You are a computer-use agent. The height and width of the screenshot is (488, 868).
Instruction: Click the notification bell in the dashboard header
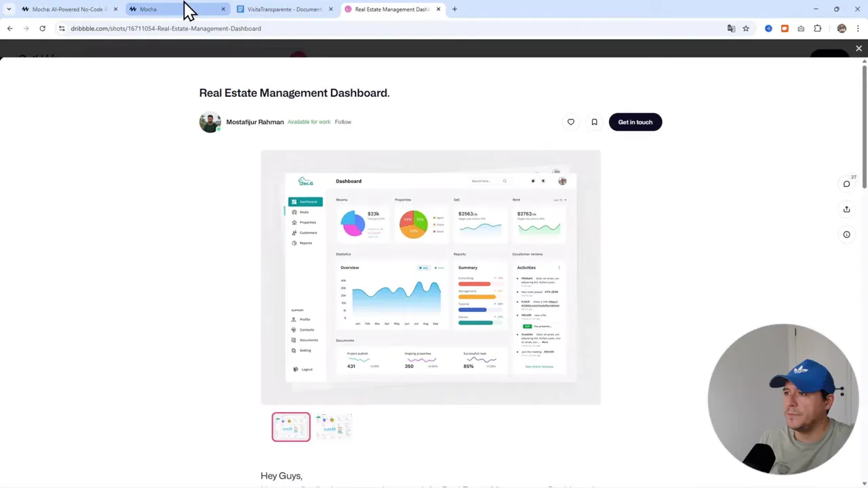[x=543, y=181]
